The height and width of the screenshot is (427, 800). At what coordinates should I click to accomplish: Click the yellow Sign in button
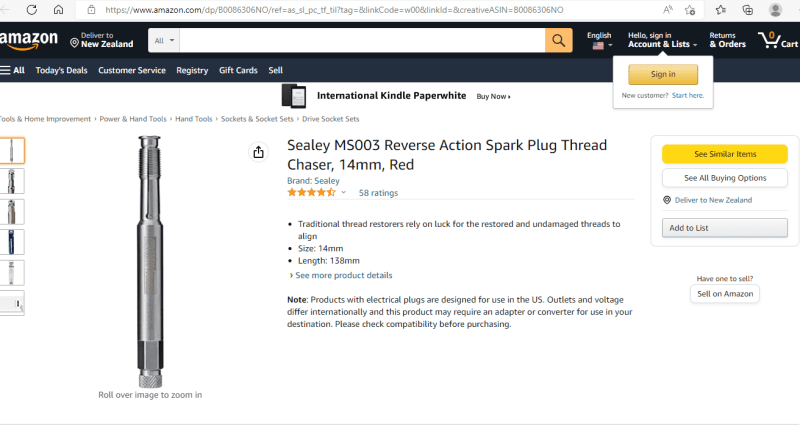click(x=663, y=74)
